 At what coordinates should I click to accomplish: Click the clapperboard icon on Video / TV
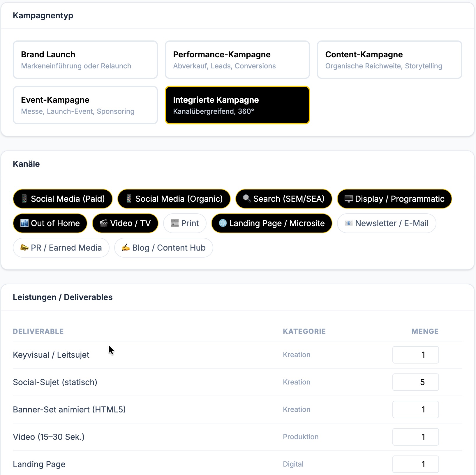click(x=103, y=223)
